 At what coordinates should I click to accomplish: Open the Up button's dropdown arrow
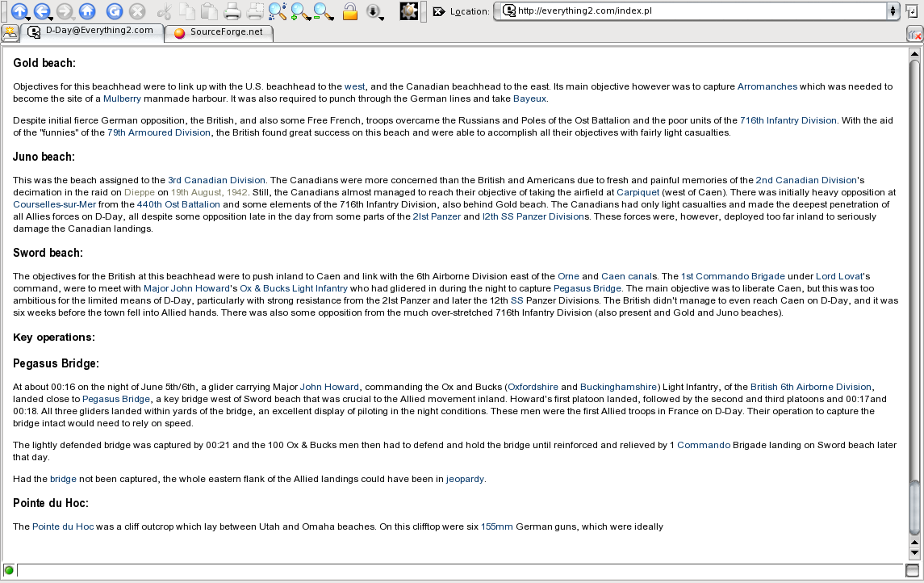[x=27, y=18]
